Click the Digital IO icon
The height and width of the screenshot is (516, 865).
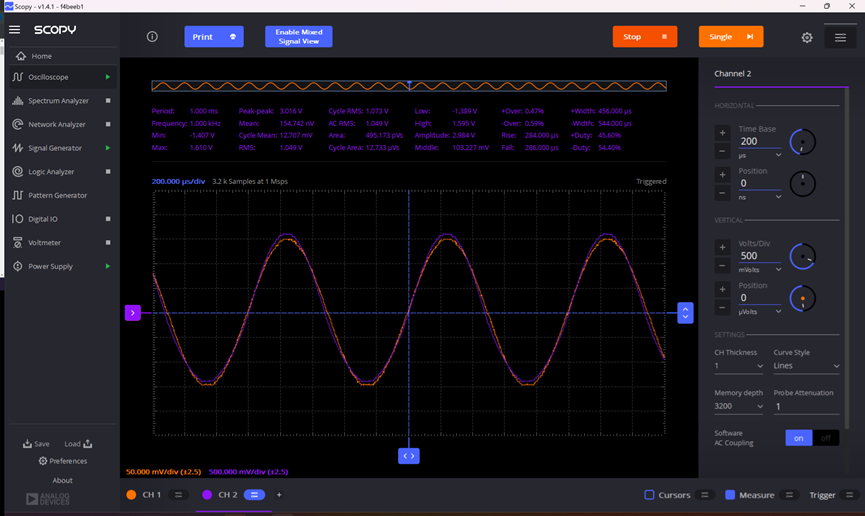tap(18, 219)
